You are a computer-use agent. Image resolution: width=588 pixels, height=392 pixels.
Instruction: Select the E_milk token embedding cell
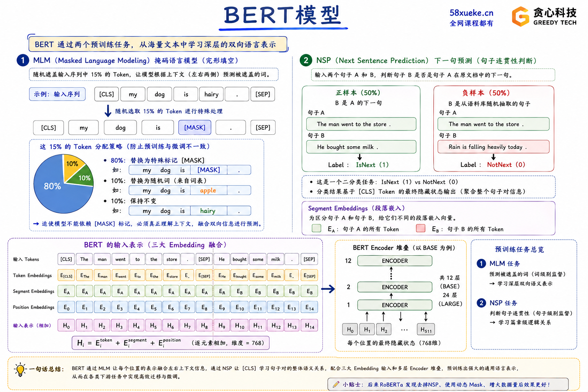(x=276, y=275)
